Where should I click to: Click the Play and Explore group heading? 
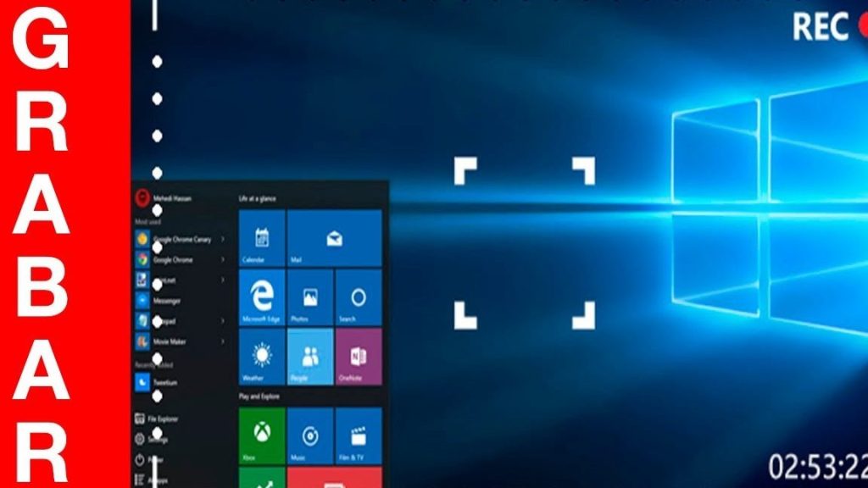259,396
